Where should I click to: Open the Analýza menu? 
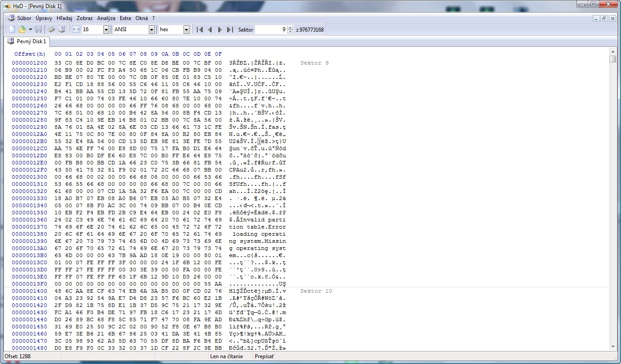(106, 18)
